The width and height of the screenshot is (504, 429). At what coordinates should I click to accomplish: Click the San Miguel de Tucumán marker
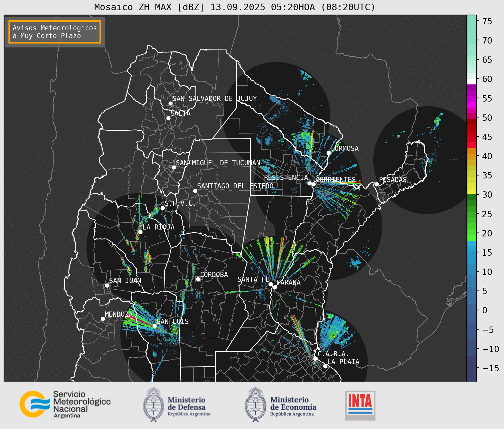pos(174,167)
